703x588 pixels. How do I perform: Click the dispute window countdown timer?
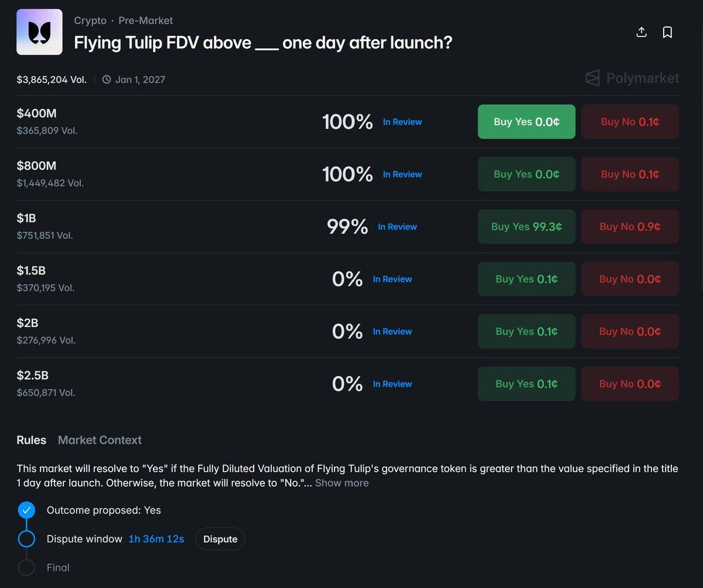[x=156, y=539]
